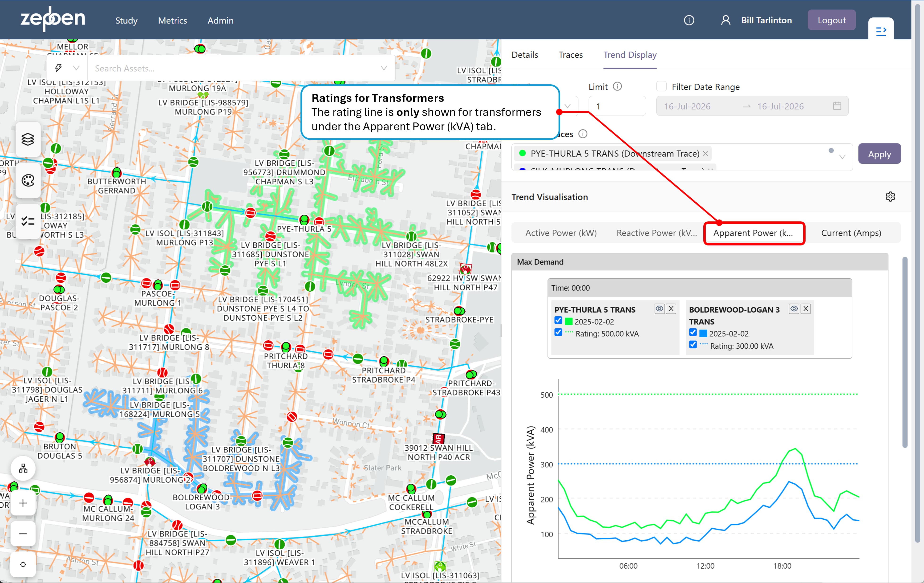Toggle visibility of PYE-THURLA 5 TRANS series

[x=660, y=309]
